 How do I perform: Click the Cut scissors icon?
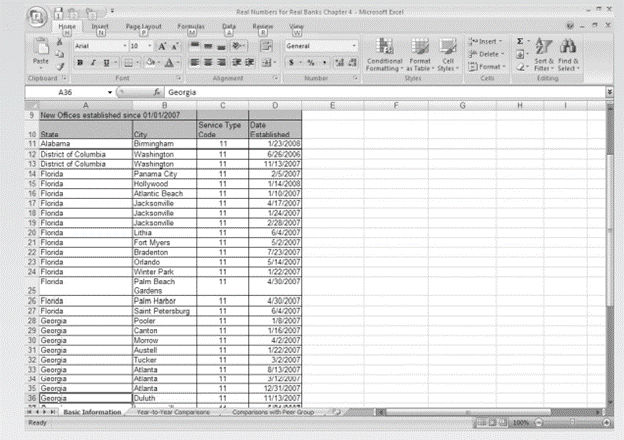[60, 42]
